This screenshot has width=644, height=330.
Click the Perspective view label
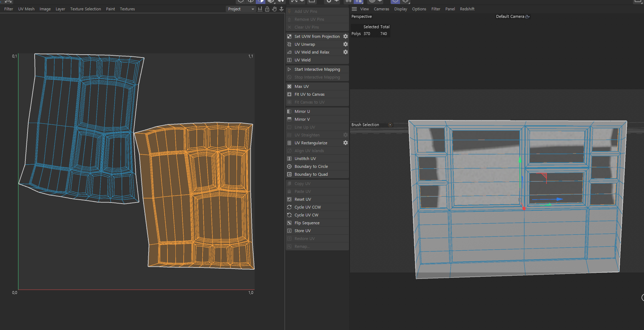361,16
